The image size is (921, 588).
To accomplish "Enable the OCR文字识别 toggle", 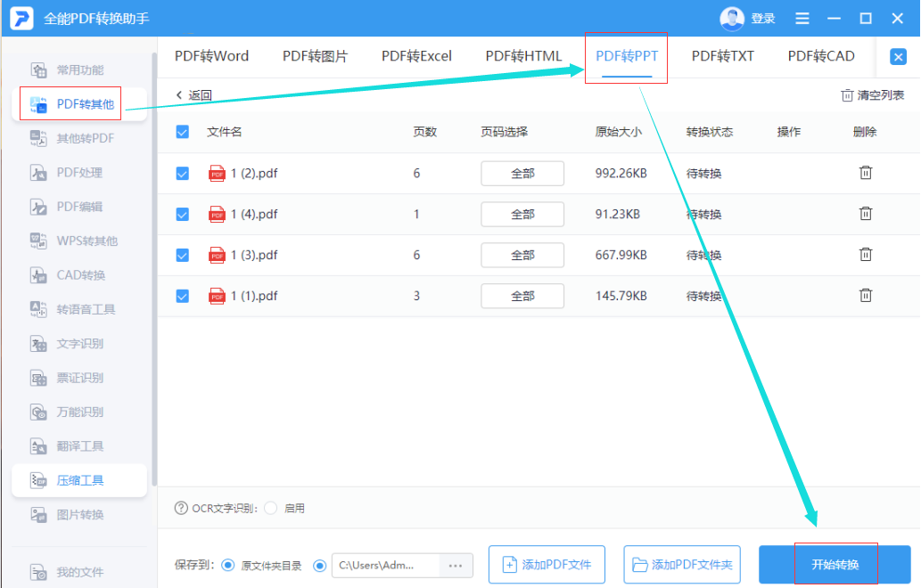I will [269, 509].
